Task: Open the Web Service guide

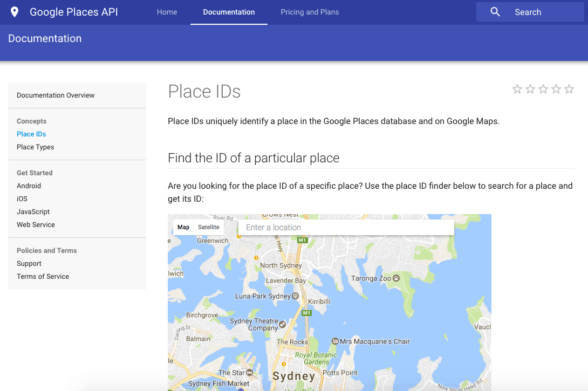Action: tap(36, 224)
